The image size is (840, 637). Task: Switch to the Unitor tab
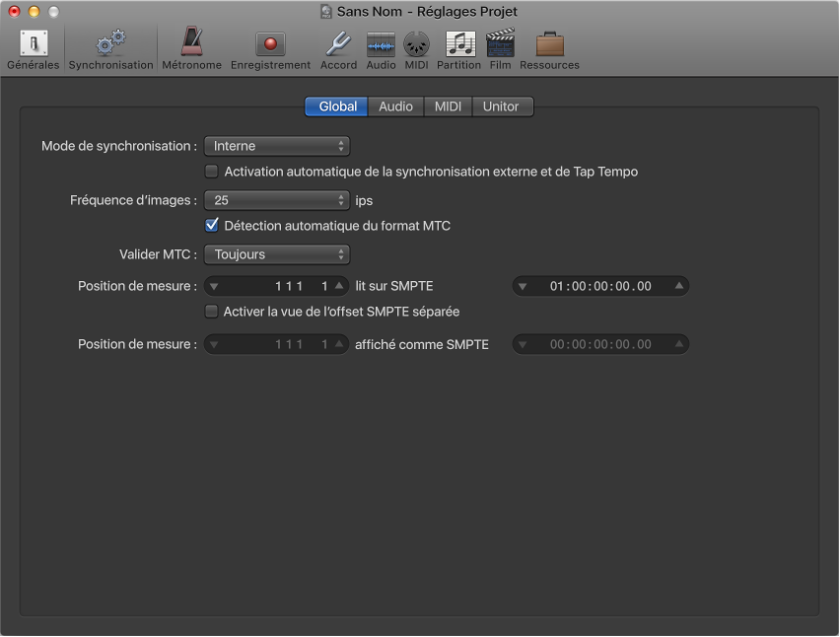point(501,106)
